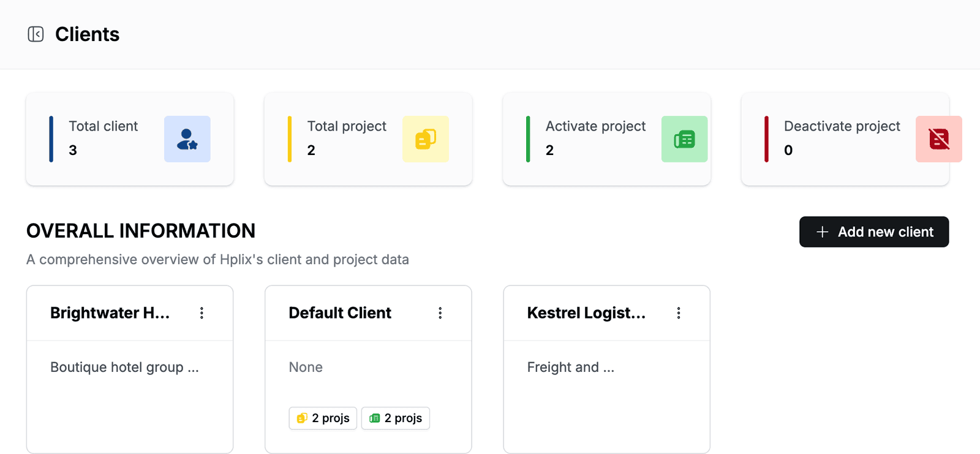
Task: Click the Activate project label
Action: point(595,126)
